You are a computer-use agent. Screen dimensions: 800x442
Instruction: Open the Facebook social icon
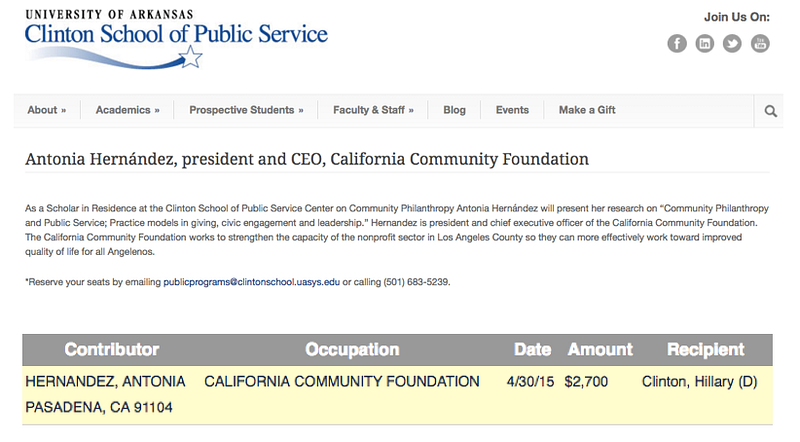click(677, 43)
